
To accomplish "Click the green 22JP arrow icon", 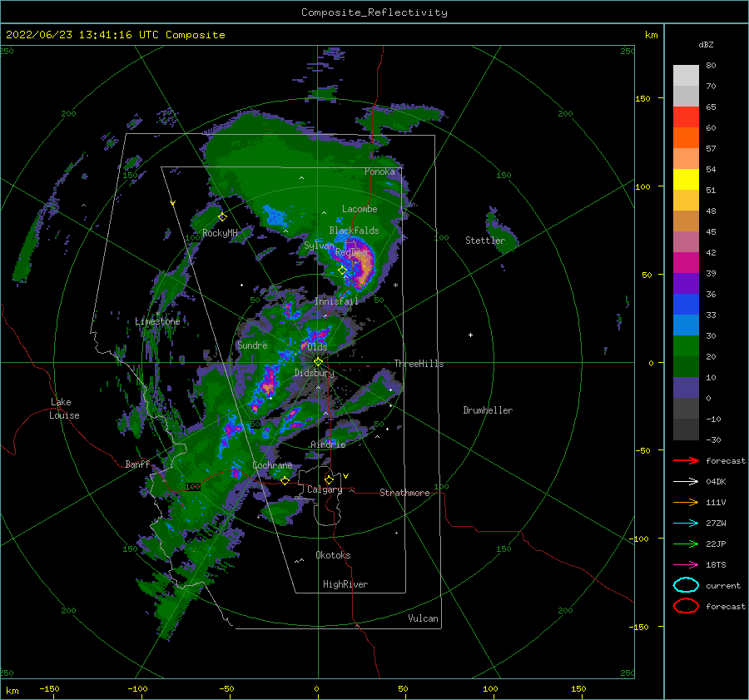I will click(x=686, y=544).
